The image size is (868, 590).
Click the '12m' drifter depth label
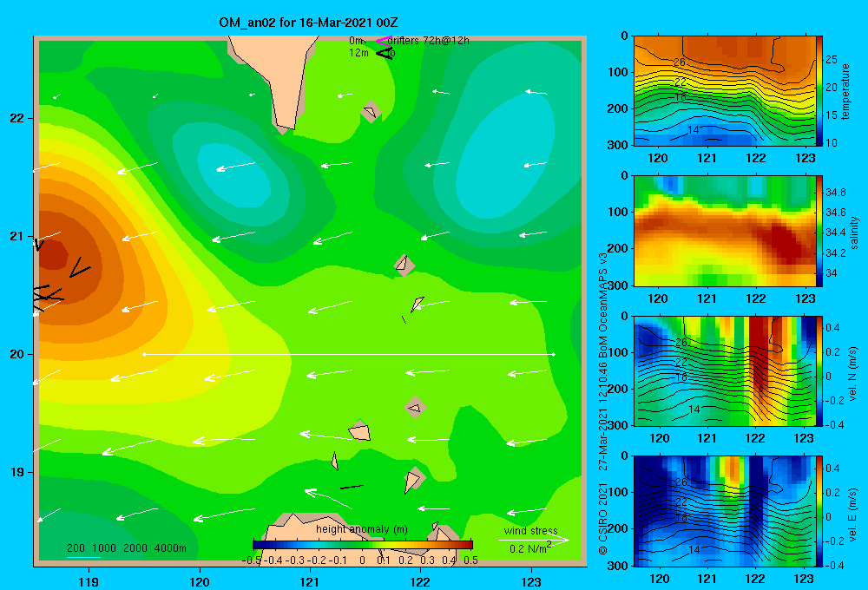point(358,53)
